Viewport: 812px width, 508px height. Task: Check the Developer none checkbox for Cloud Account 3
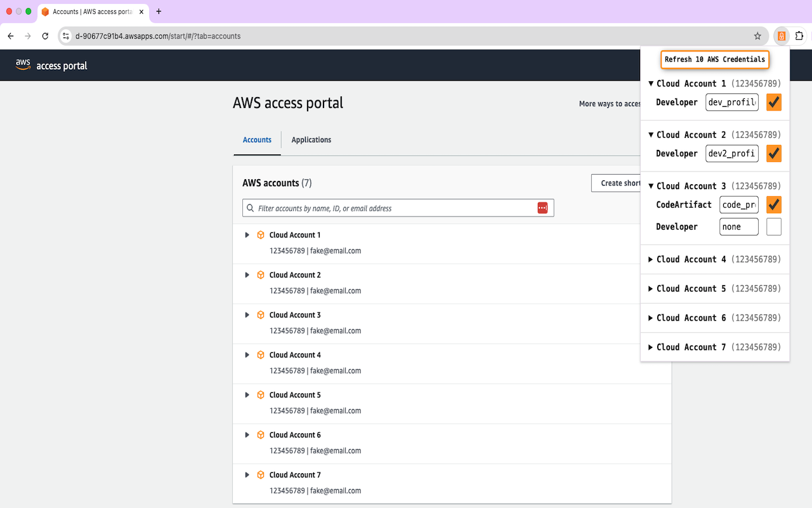[x=773, y=226]
